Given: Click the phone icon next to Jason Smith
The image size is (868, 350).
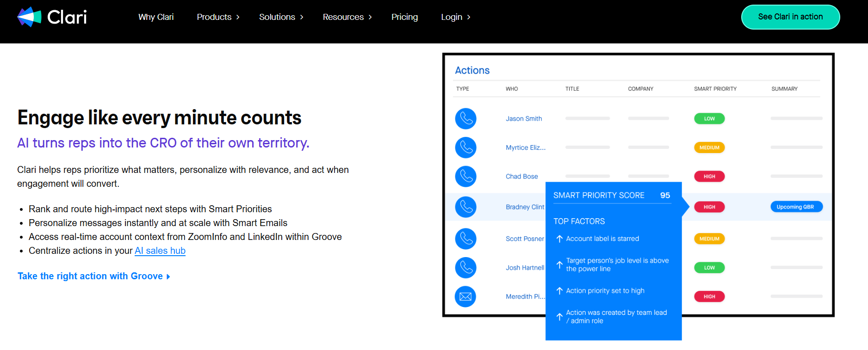Looking at the screenshot, I should pos(465,119).
